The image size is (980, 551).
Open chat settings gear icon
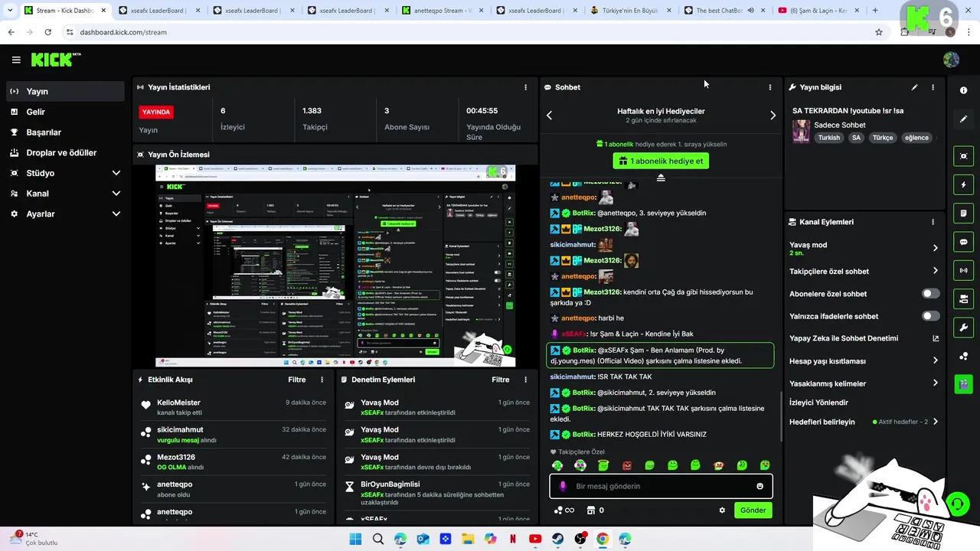[722, 510]
